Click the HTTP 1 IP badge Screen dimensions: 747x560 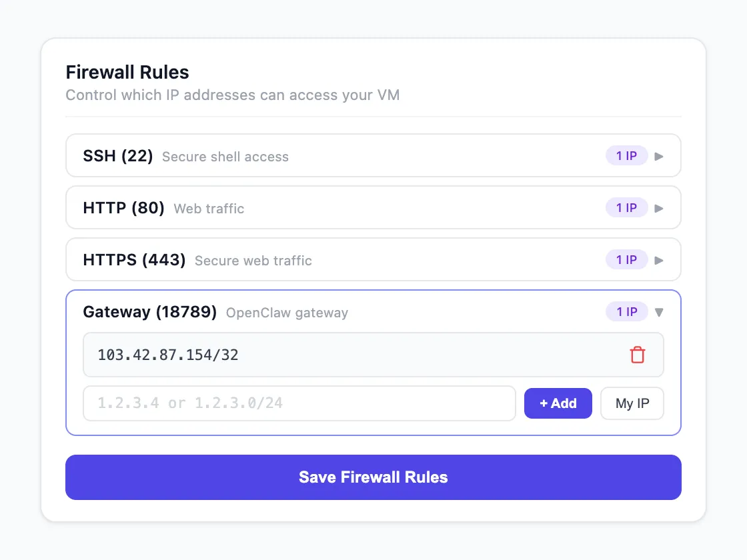tap(626, 208)
